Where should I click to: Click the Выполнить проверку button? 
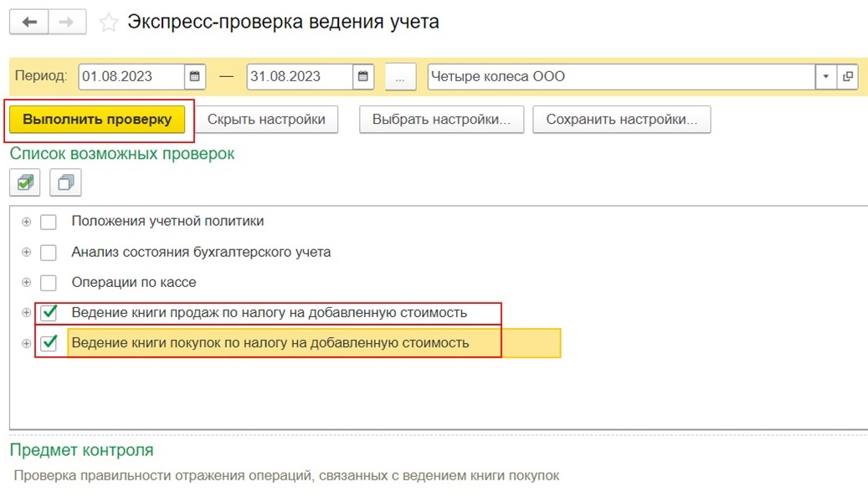[x=97, y=120]
